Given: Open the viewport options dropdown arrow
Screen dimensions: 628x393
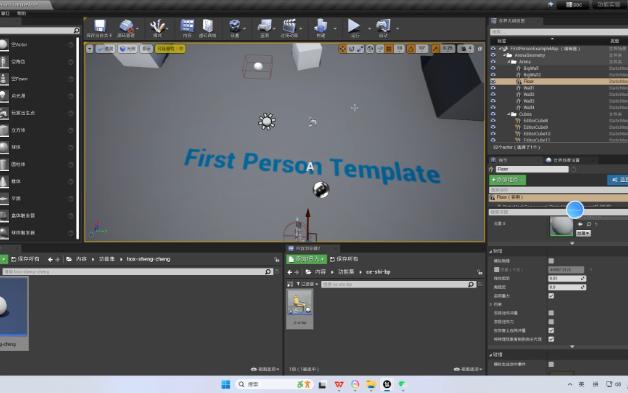Looking at the screenshot, I should coord(90,49).
